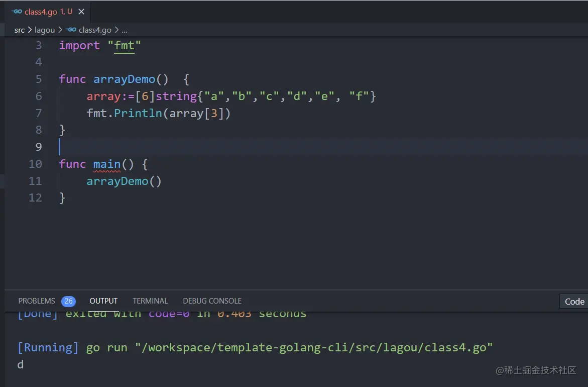Click the 26 problems count badge
Image resolution: width=588 pixels, height=387 pixels.
click(x=68, y=301)
